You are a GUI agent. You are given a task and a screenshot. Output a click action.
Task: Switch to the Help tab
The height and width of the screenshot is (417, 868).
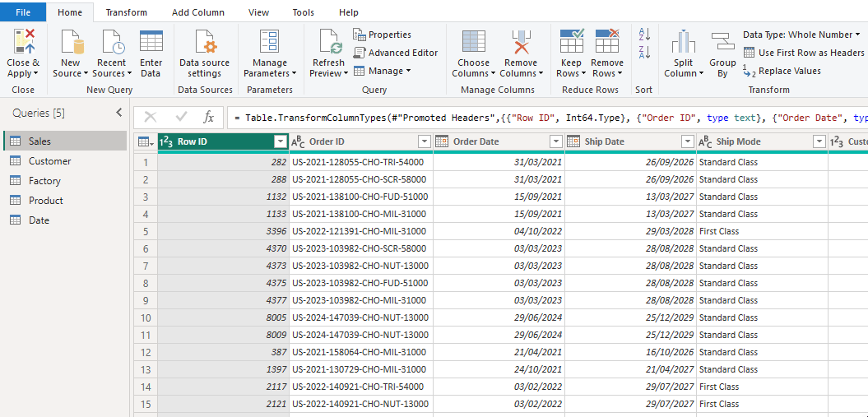coord(348,12)
